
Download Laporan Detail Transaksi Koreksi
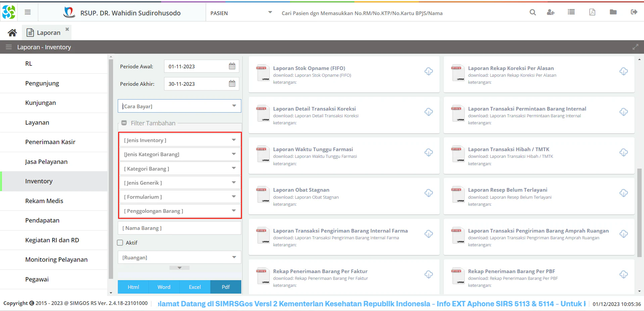tap(429, 112)
